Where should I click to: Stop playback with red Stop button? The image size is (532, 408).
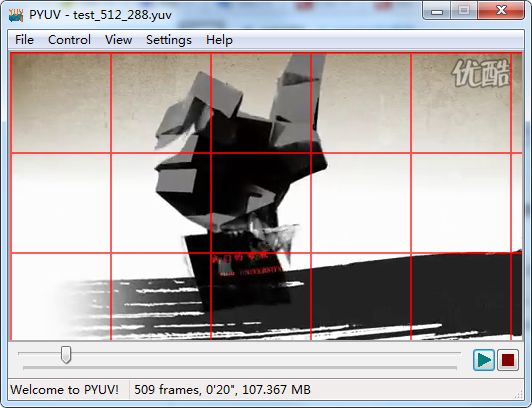pos(508,360)
